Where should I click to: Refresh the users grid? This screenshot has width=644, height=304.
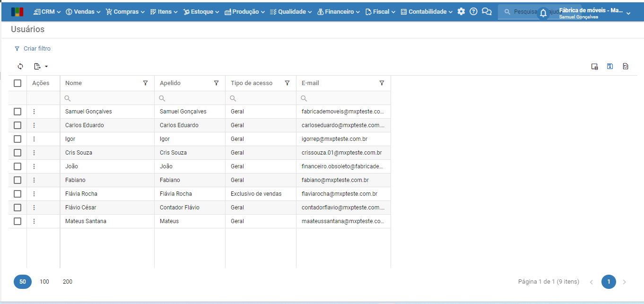click(x=20, y=67)
